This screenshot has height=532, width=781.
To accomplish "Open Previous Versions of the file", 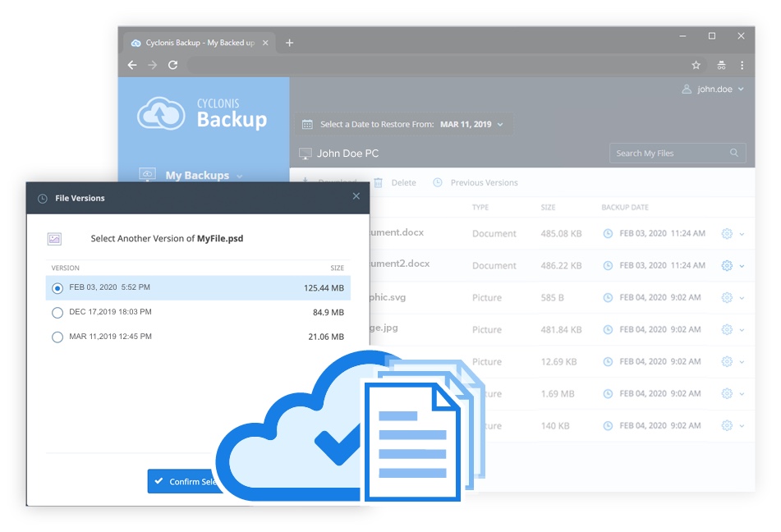I will pos(483,183).
